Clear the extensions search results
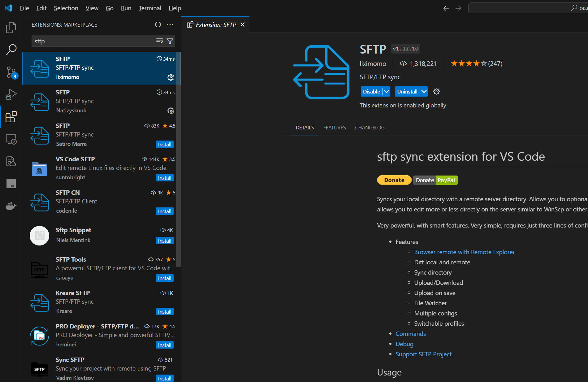This screenshot has height=382, width=588. [160, 41]
